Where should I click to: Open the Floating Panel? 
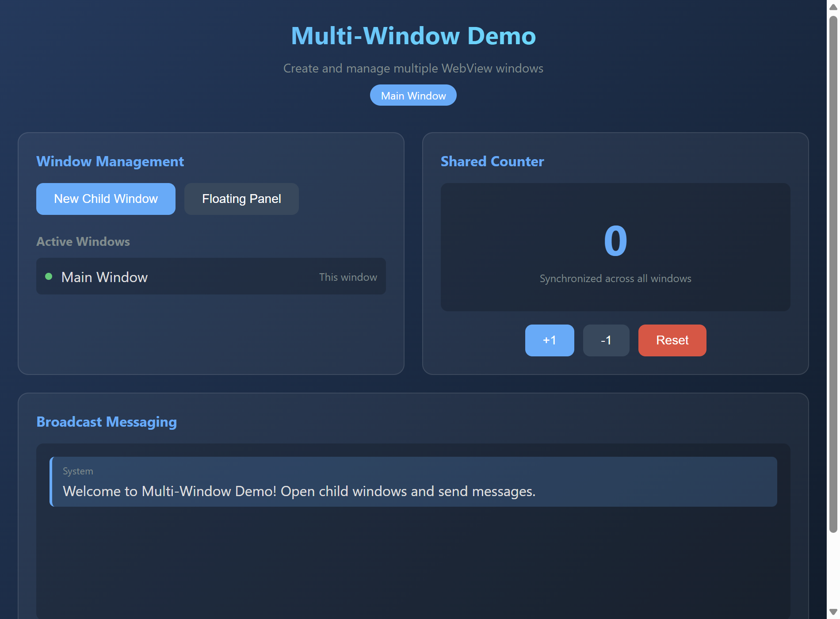[241, 199]
